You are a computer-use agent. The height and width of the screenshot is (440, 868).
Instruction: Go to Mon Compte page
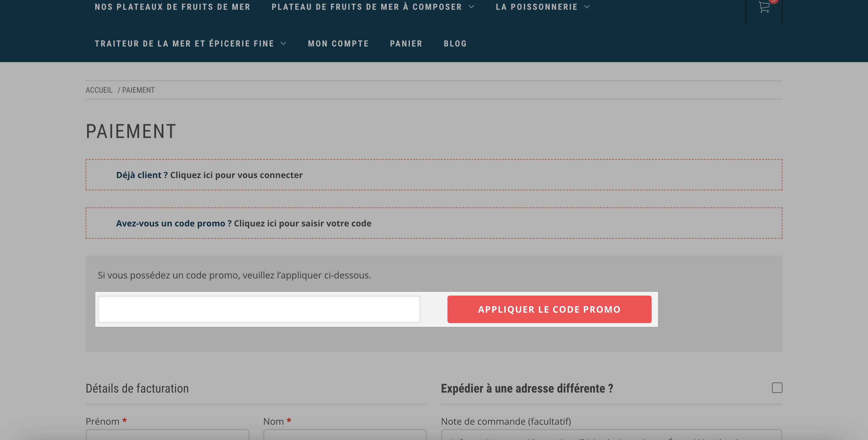pyautogui.click(x=338, y=43)
